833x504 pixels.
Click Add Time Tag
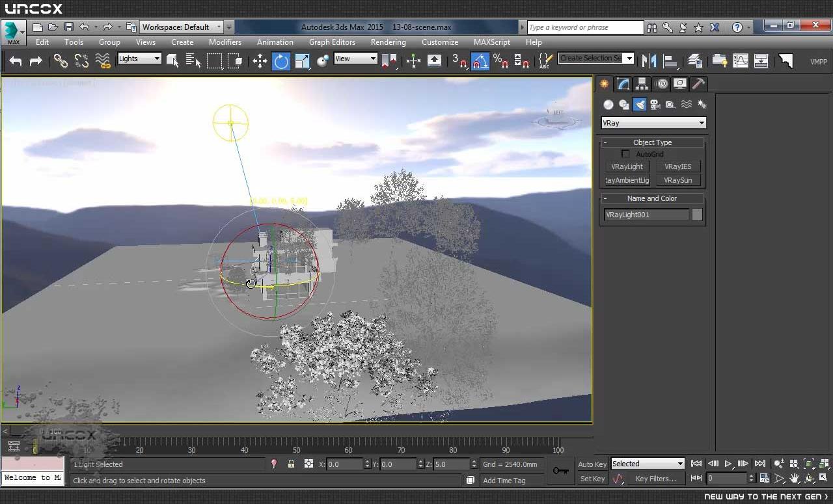[x=504, y=481]
